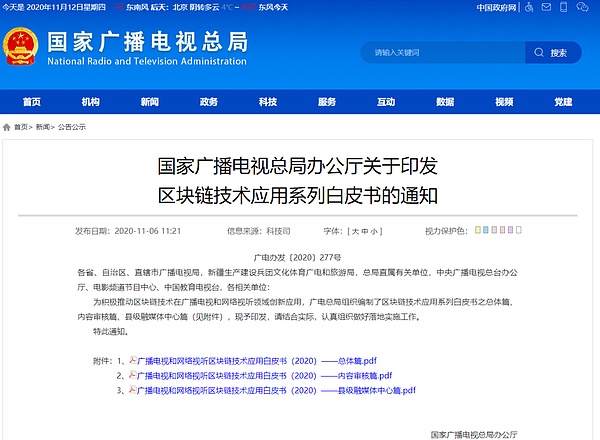Click the keyword search input field
The height and width of the screenshot is (440, 600).
[x=440, y=52]
